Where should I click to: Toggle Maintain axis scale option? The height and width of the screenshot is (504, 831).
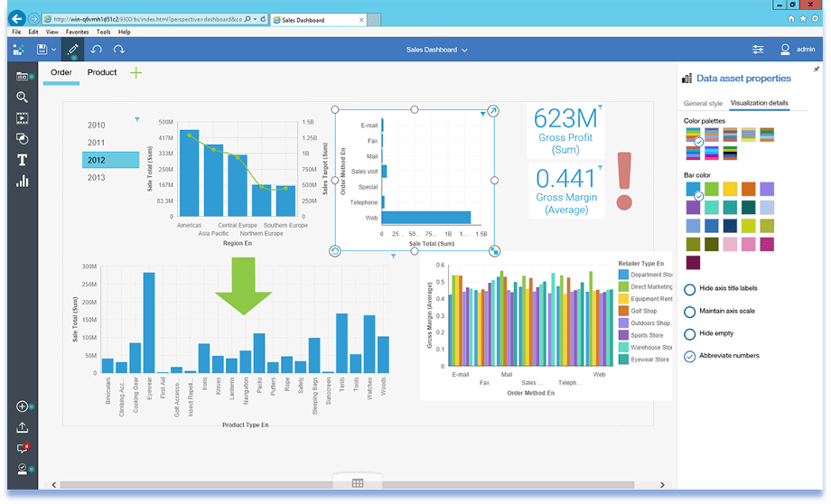(x=690, y=312)
